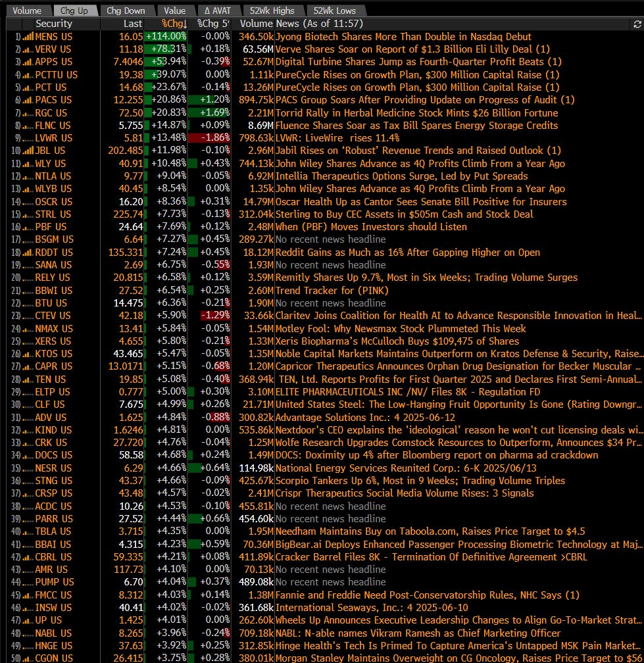
Task: Open the Scorpio Tankers Up 6% headline
Action: click(420, 481)
